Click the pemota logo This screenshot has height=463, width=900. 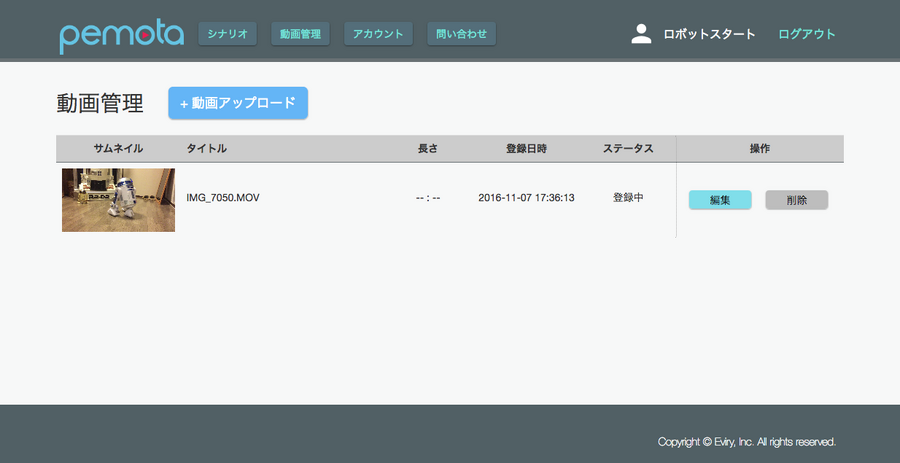(121, 35)
